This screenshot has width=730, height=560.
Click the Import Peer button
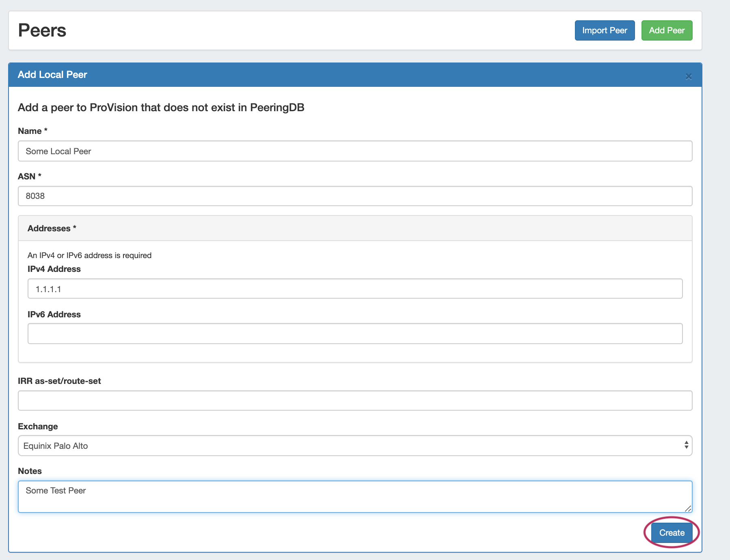604,30
